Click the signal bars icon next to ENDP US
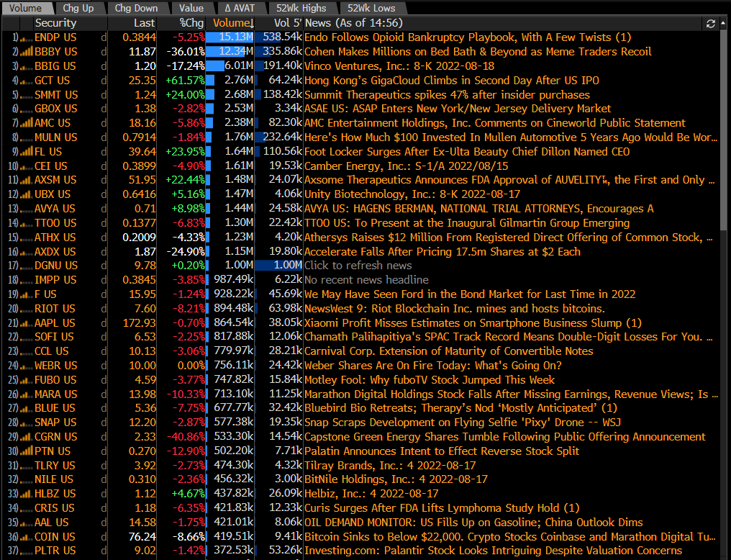 [26, 37]
